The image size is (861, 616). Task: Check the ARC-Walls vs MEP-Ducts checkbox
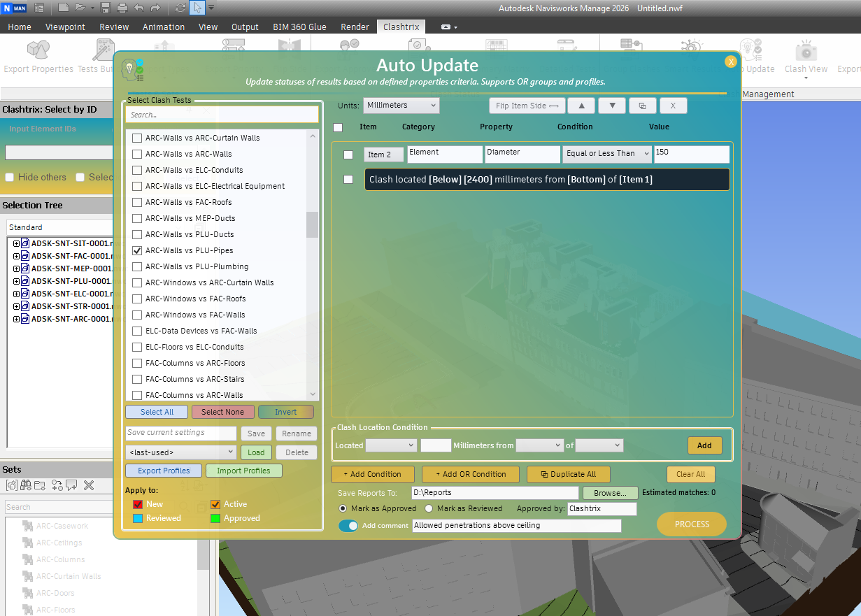137,218
